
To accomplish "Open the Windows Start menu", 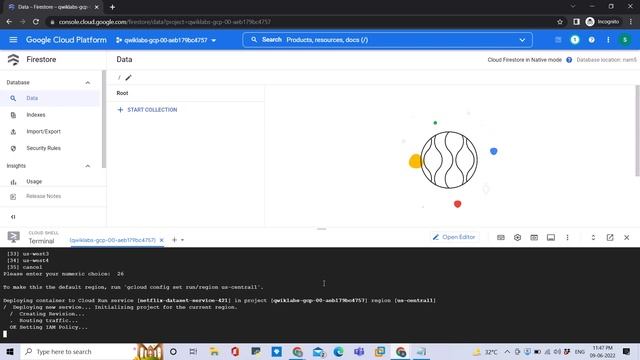I will [10, 351].
